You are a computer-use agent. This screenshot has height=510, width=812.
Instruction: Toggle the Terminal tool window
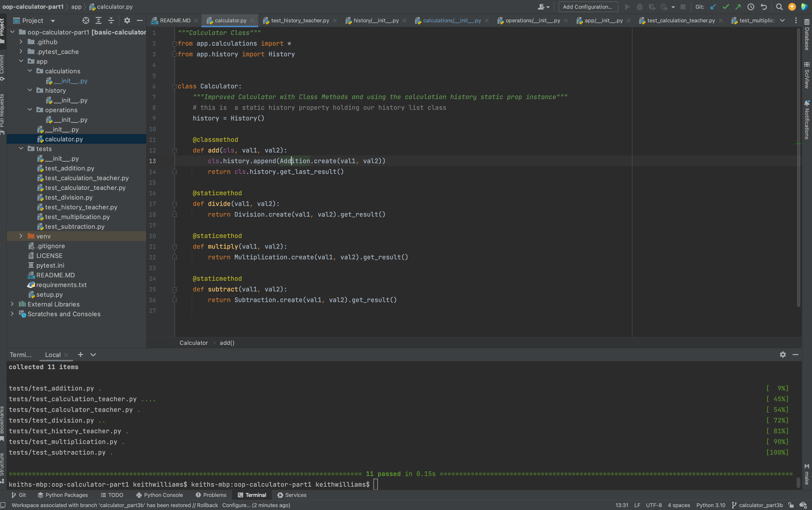pos(252,495)
